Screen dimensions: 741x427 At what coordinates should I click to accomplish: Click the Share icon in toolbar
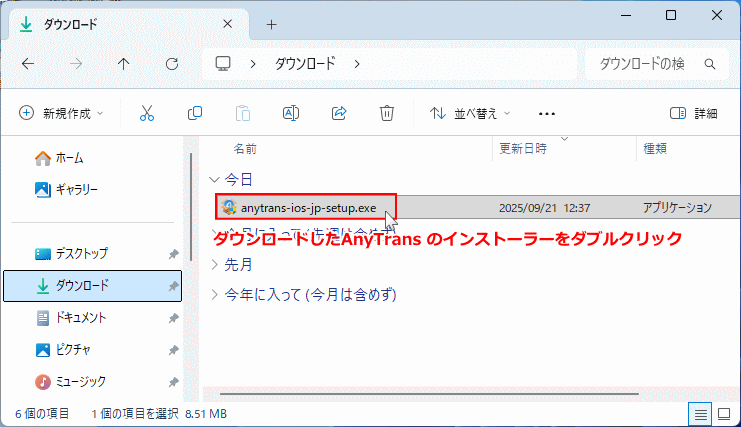coord(339,113)
